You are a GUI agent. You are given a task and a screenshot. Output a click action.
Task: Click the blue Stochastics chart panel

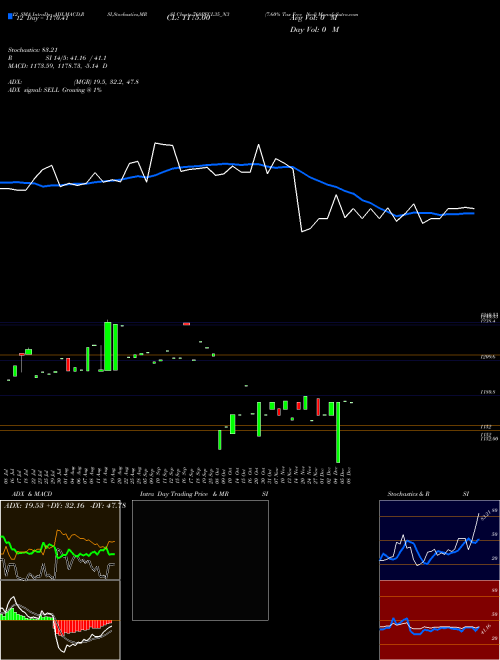pos(439,540)
